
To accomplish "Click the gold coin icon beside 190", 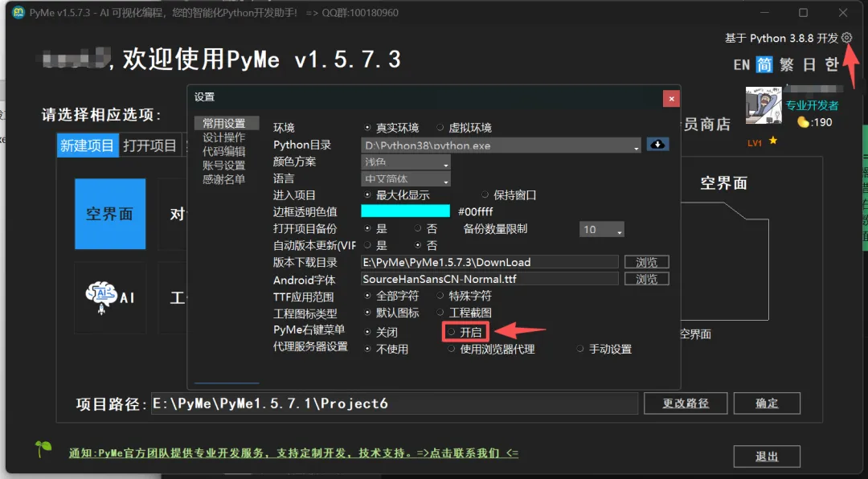I will (803, 122).
